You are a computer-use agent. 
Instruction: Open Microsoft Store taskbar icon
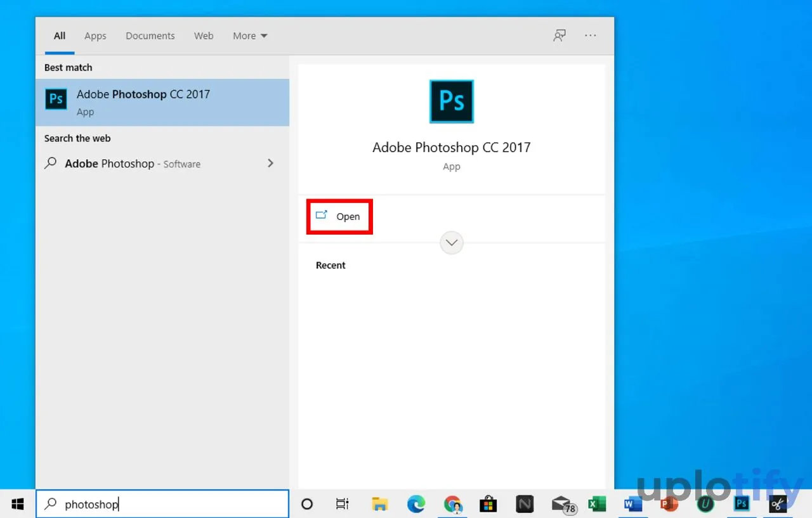coord(488,504)
